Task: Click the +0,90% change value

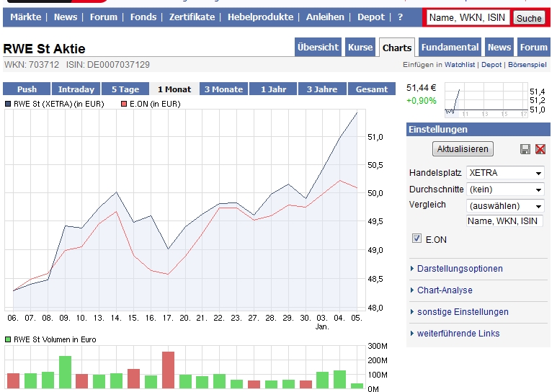Action: pos(421,101)
